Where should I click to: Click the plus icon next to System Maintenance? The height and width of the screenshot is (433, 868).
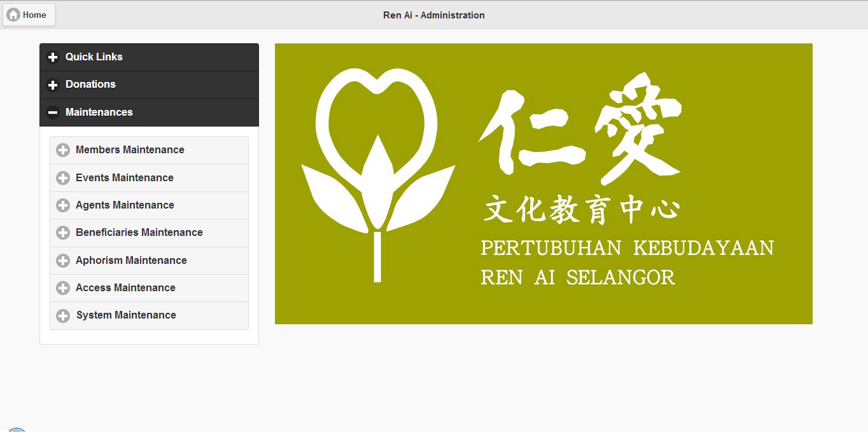pos(63,315)
